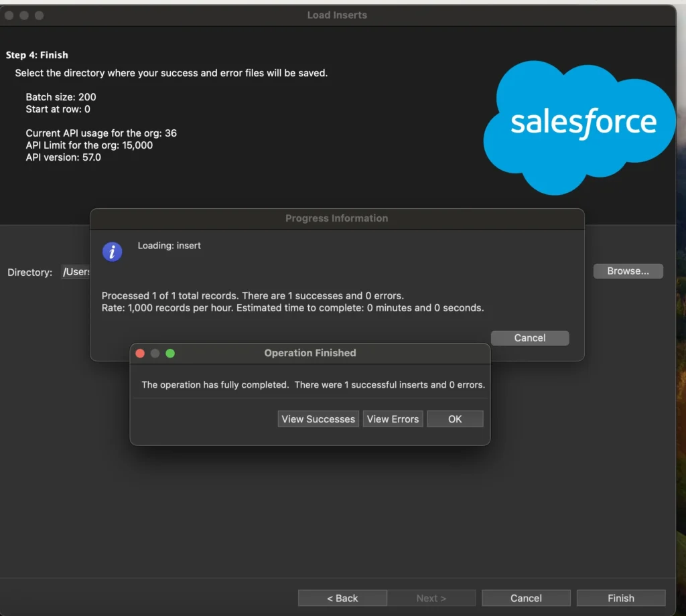Click the 'API version: 57.0' text
The width and height of the screenshot is (686, 616).
[x=63, y=157]
